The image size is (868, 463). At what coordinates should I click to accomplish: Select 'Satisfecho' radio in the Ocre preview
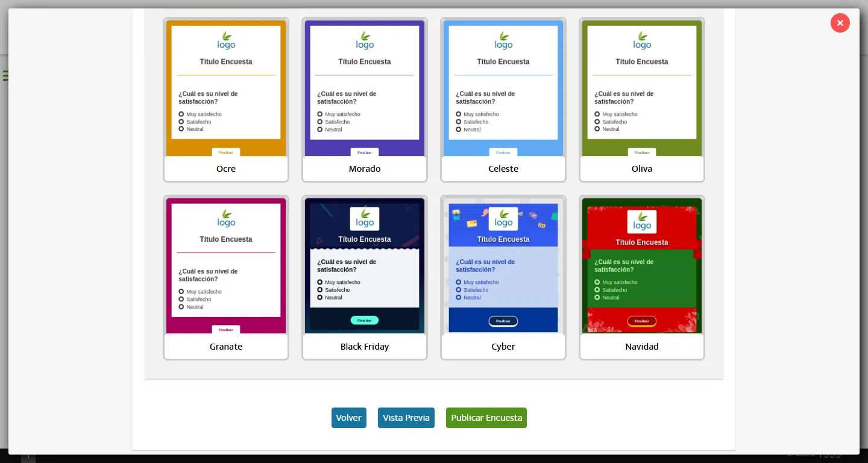(181, 122)
